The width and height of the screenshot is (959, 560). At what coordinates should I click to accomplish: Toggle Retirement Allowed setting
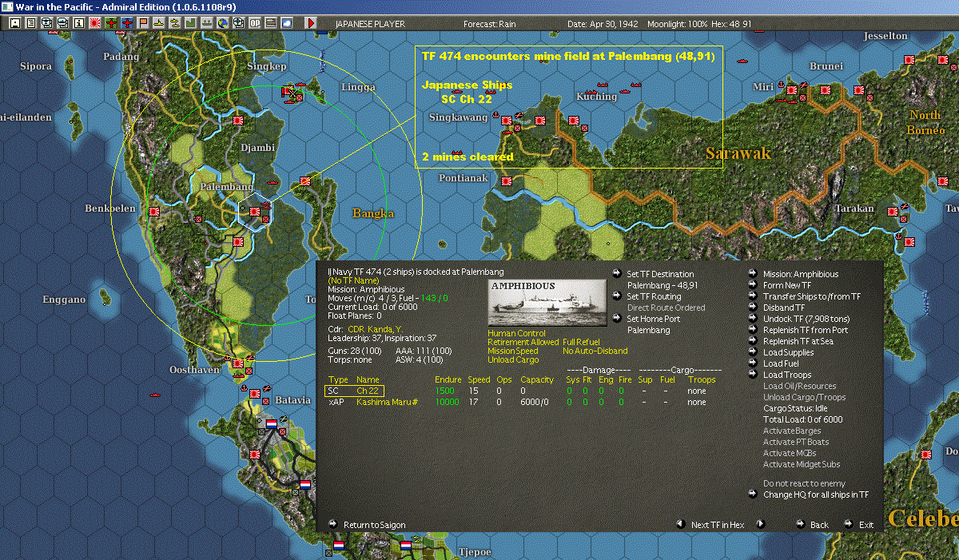pos(523,342)
